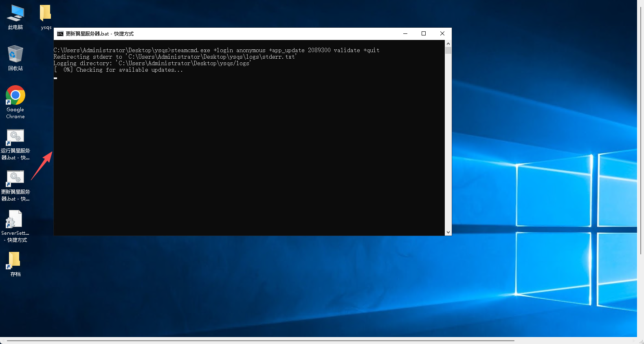The width and height of the screenshot is (644, 344).
Task: Click the horizontal scrollbar at screen bottom
Action: click(x=261, y=340)
